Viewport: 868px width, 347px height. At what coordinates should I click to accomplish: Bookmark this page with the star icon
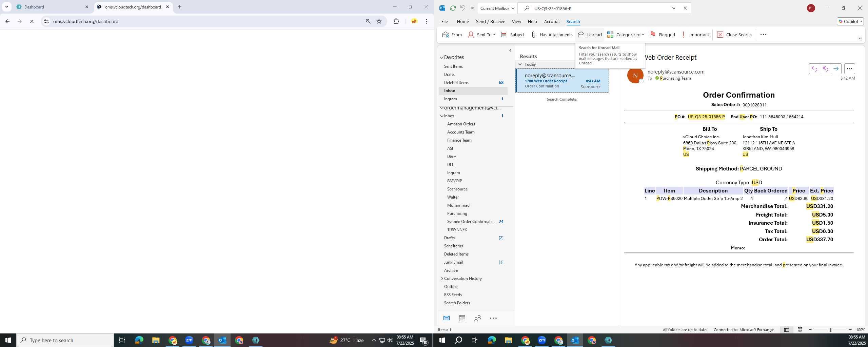(379, 21)
